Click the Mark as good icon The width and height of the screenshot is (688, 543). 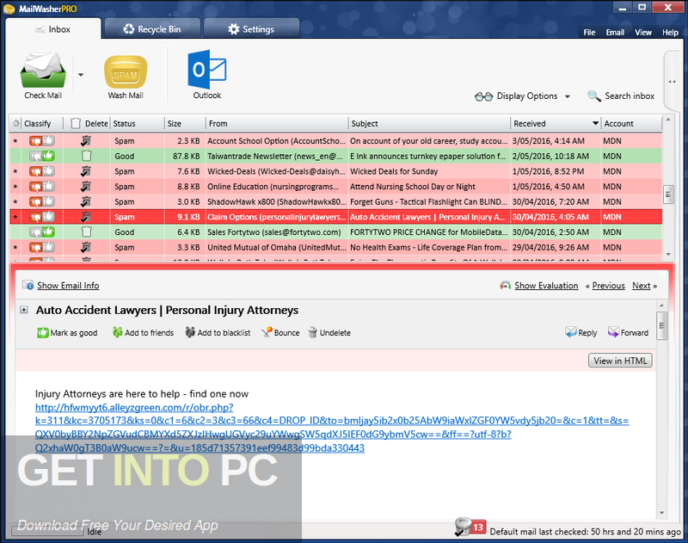pos(43,333)
